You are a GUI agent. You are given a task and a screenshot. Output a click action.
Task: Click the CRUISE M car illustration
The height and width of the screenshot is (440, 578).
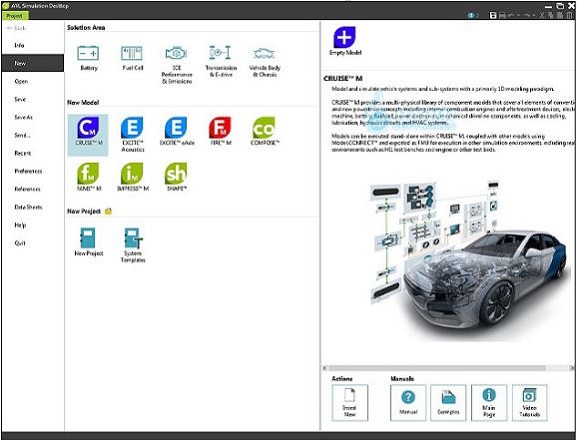click(469, 260)
